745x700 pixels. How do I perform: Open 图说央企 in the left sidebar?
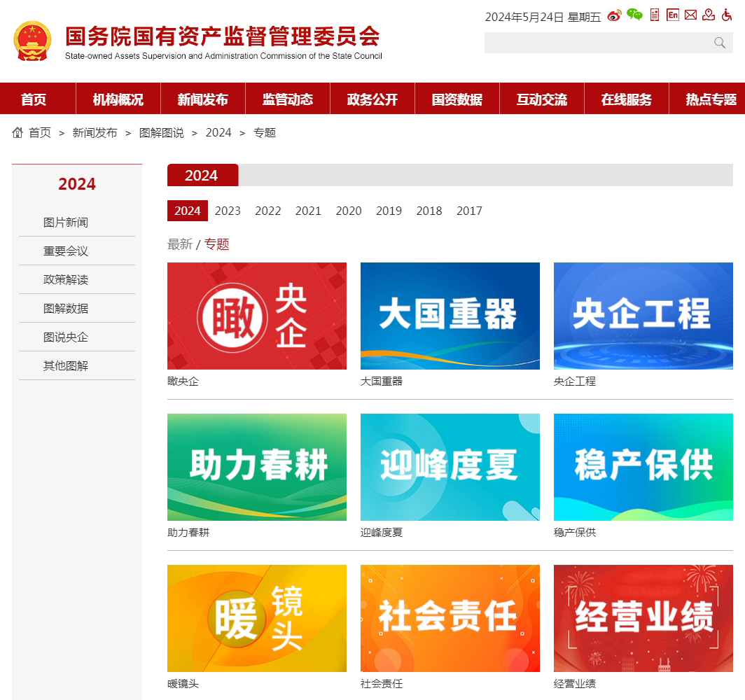click(66, 337)
